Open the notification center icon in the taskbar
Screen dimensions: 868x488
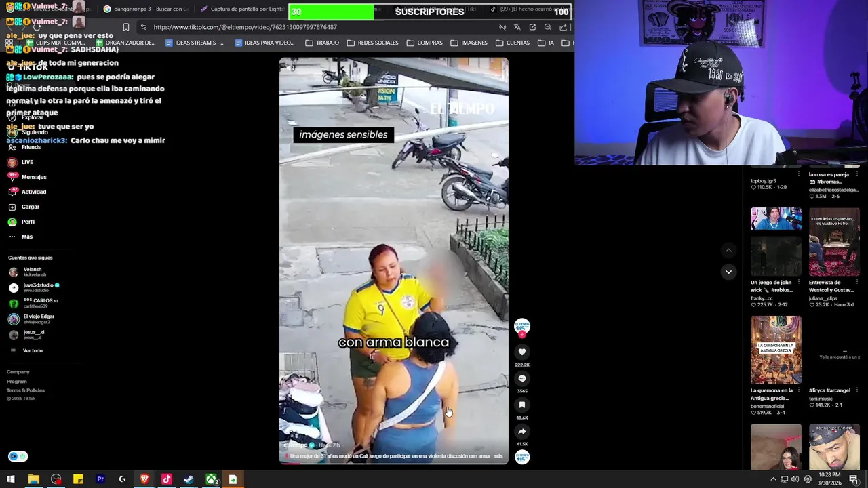[x=854, y=479]
